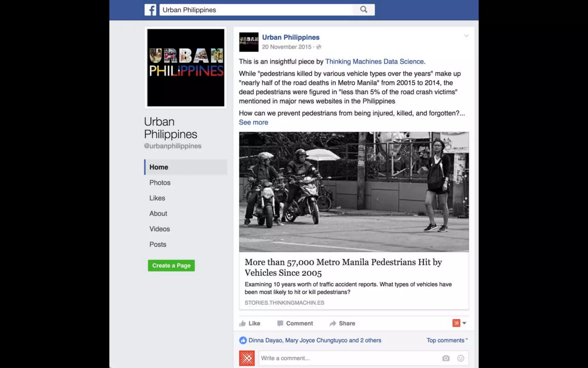This screenshot has width=588, height=368.
Task: Click the Create a Page button
Action: (x=171, y=266)
